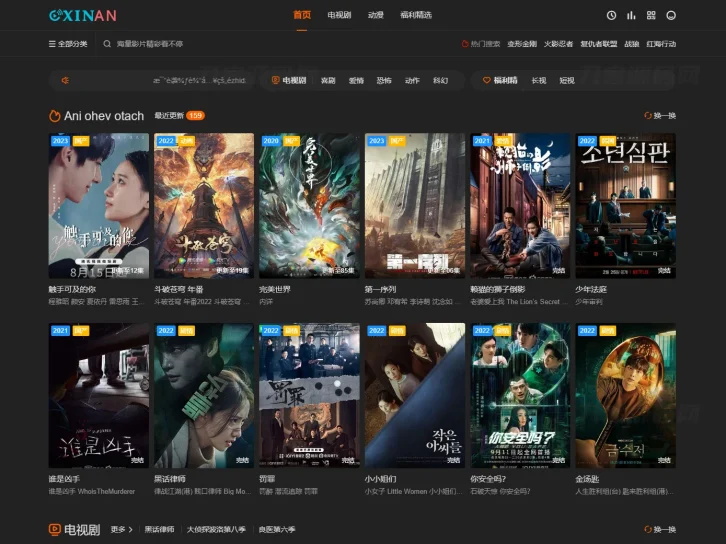Click hot search term 变形金刚
This screenshot has width=726, height=544.
coord(522,44)
